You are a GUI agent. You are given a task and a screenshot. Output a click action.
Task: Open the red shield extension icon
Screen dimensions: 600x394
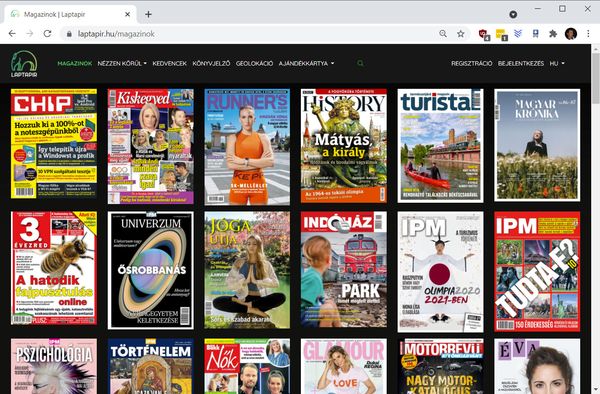484,34
